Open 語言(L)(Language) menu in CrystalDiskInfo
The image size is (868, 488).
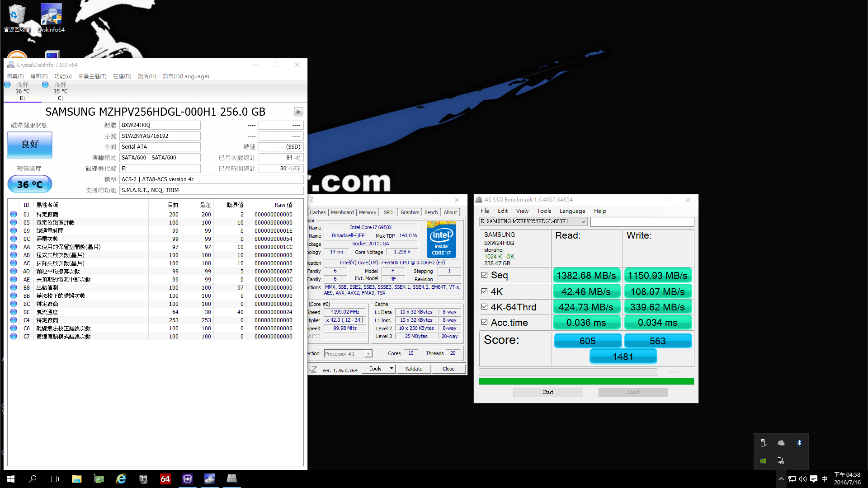coord(186,76)
